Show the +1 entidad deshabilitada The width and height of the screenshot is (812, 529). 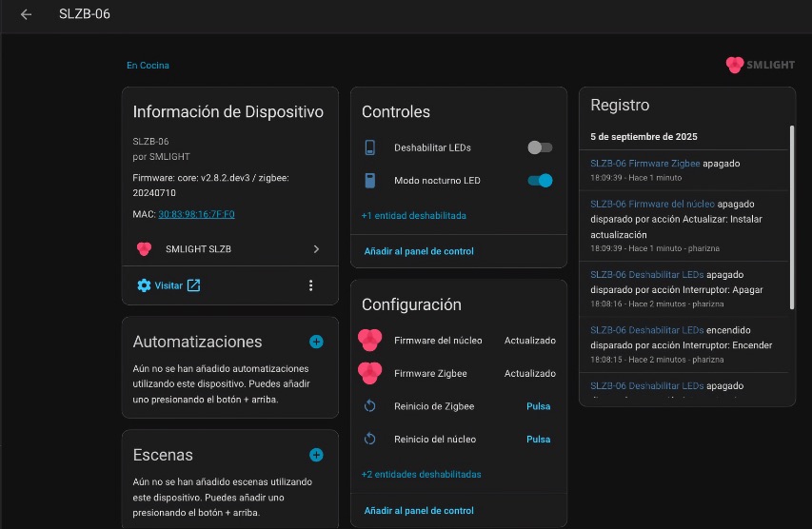tap(414, 215)
